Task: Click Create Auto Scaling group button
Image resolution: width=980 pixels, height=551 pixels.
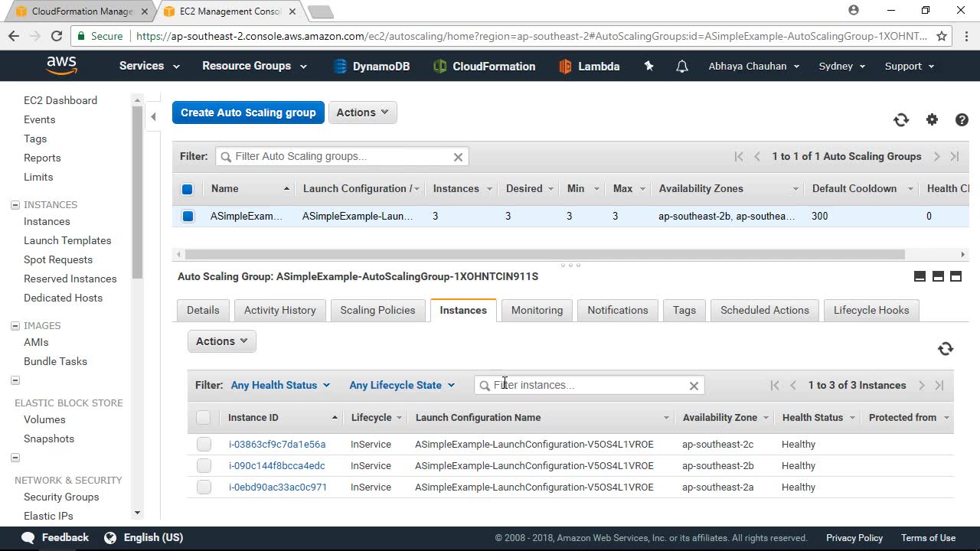Action: (248, 112)
